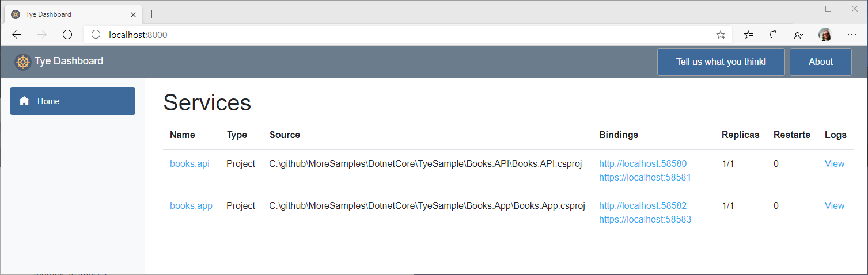Open the books.api service link
Viewport: 868px width, 275px height.
pyautogui.click(x=189, y=163)
